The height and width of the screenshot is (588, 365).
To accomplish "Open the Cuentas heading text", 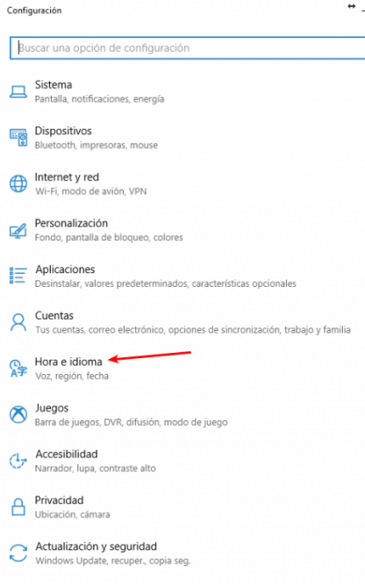I will 54,316.
